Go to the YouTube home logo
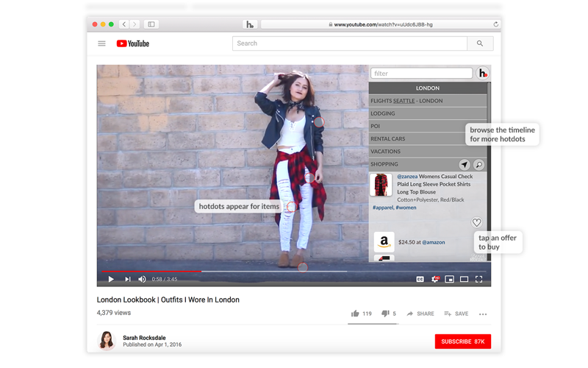Screen dimensions: 588x368 [x=133, y=43]
